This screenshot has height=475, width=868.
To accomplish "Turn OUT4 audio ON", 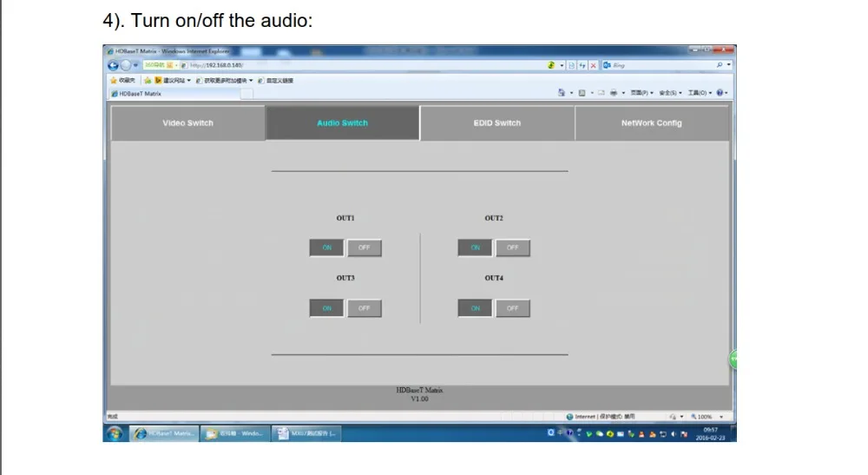I will point(475,308).
